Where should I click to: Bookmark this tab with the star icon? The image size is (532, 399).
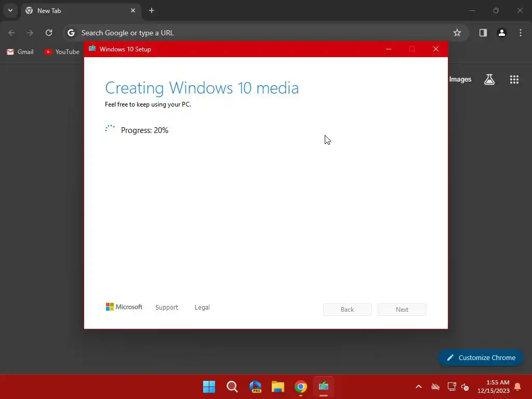457,33
